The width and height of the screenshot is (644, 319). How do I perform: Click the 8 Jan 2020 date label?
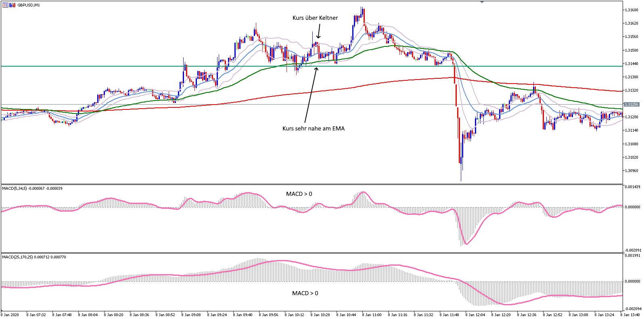(10, 315)
